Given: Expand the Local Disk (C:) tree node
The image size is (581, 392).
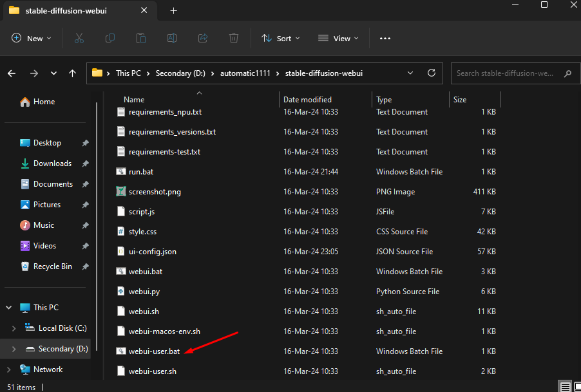Looking at the screenshot, I should [14, 328].
